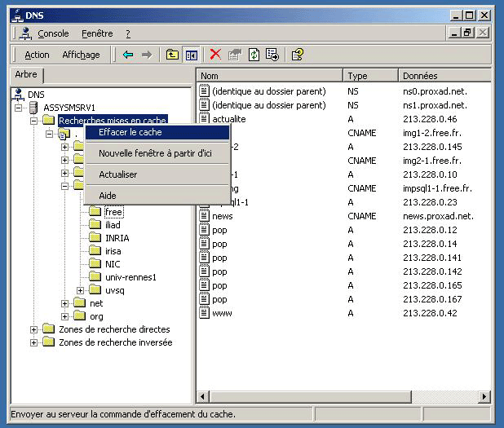Select the Arbre tab

(26, 74)
